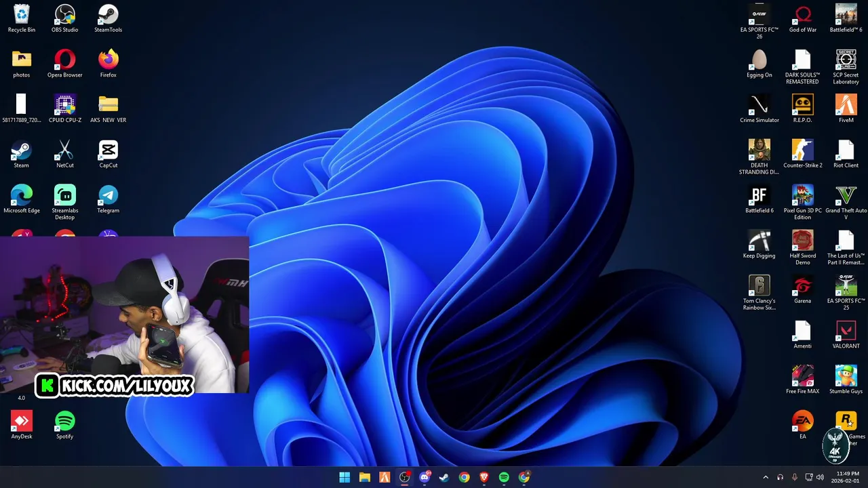This screenshot has width=868, height=488.
Task: Select The Last of Us Part II shortcut
Action: point(846,247)
